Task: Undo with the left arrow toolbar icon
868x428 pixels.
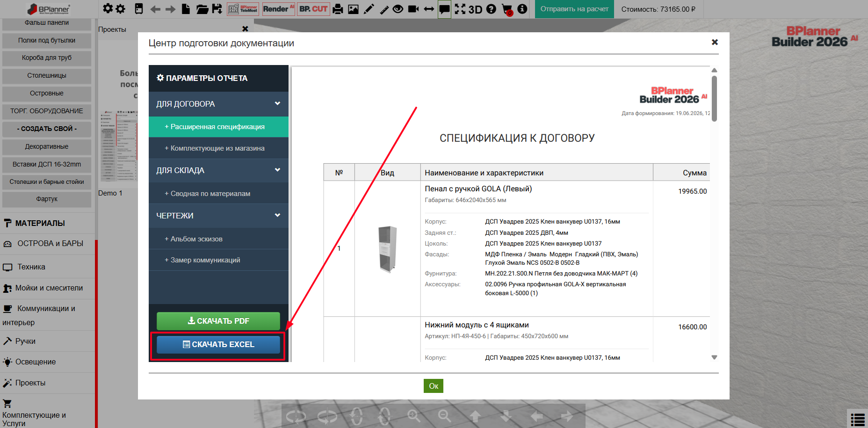Action: 155,9
